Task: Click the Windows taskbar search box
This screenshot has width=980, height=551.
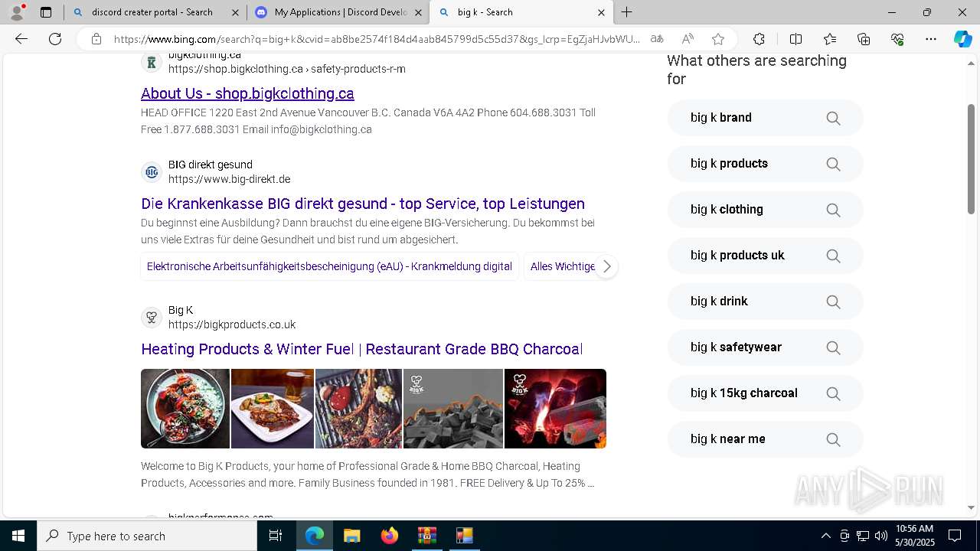Action: click(147, 536)
